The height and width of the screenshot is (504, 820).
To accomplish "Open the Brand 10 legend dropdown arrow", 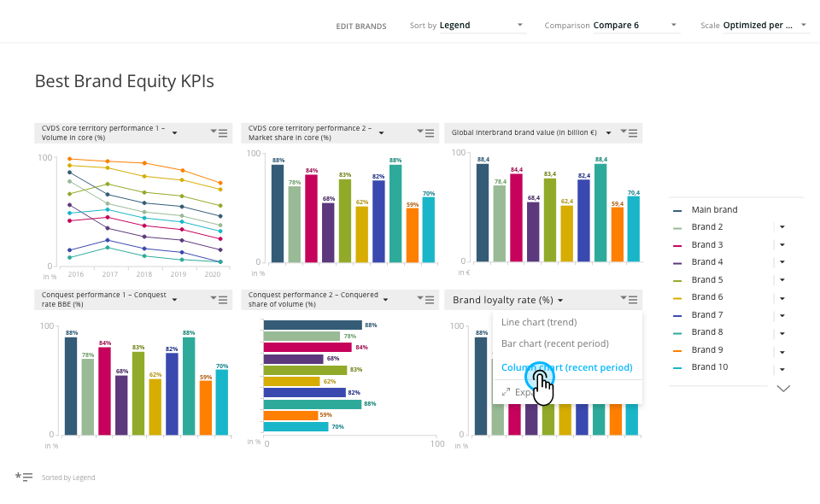I will [782, 369].
